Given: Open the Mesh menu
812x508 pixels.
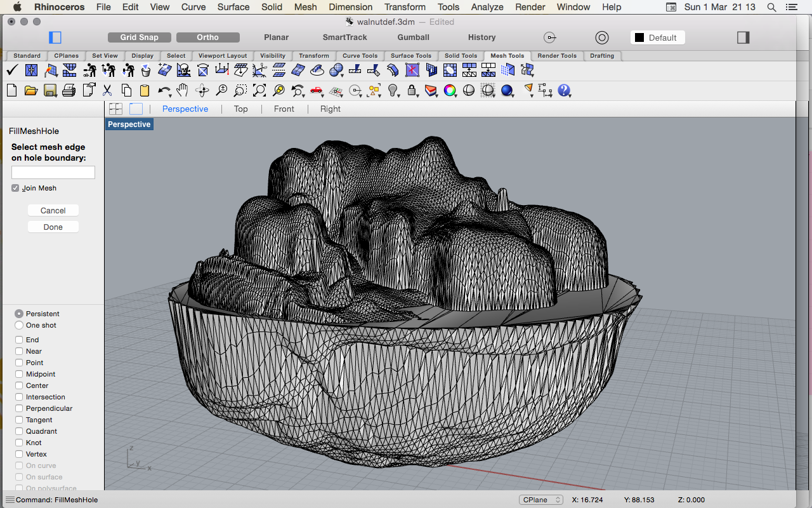Looking at the screenshot, I should click(305, 7).
